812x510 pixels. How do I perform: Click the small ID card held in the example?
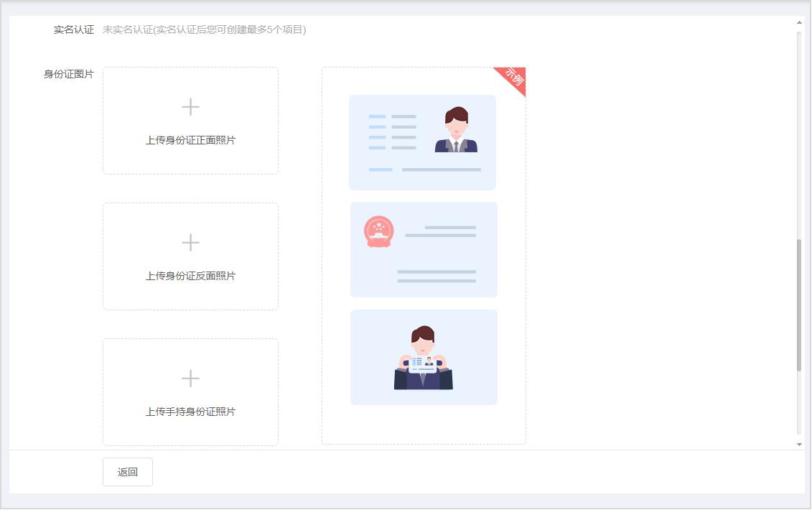[422, 364]
